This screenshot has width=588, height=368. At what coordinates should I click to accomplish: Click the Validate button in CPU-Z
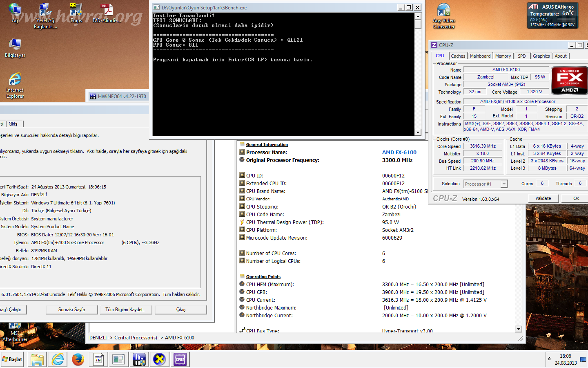pyautogui.click(x=543, y=198)
